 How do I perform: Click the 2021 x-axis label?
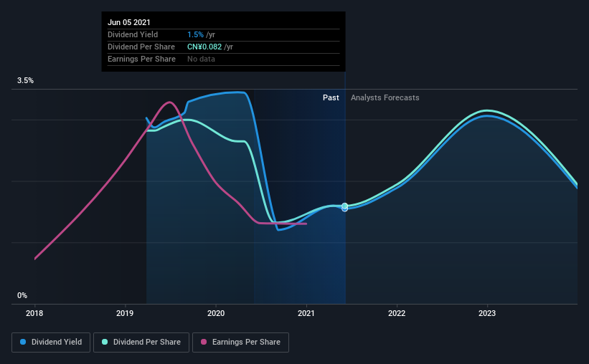(306, 313)
